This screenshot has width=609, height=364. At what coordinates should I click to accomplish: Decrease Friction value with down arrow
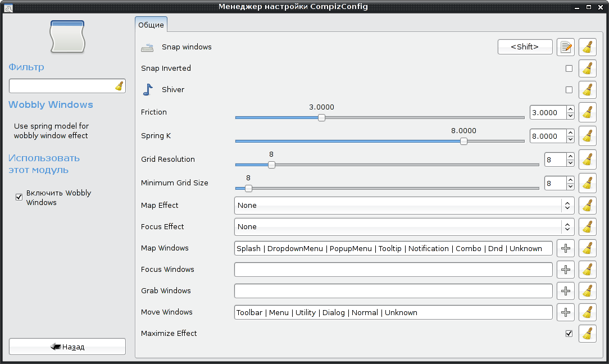[x=570, y=116]
